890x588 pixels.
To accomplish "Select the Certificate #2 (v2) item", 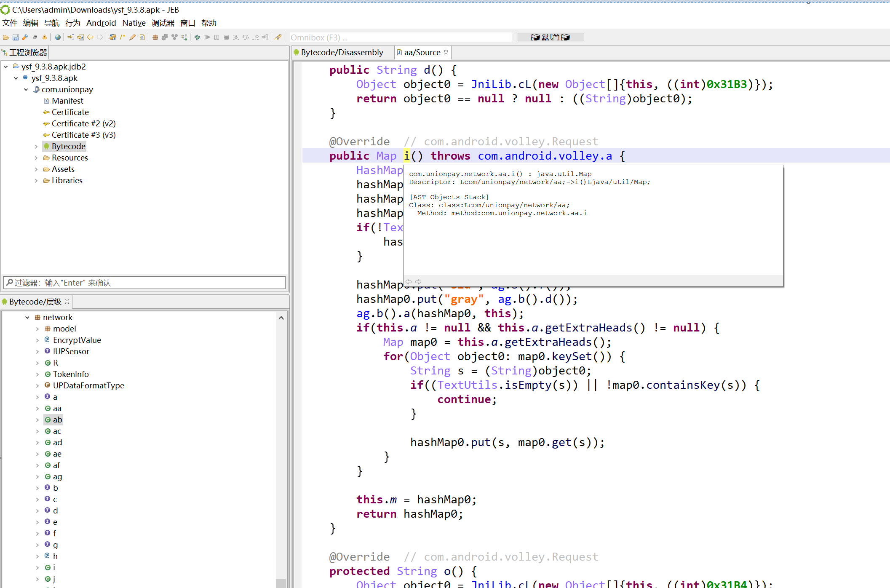I will pos(83,123).
